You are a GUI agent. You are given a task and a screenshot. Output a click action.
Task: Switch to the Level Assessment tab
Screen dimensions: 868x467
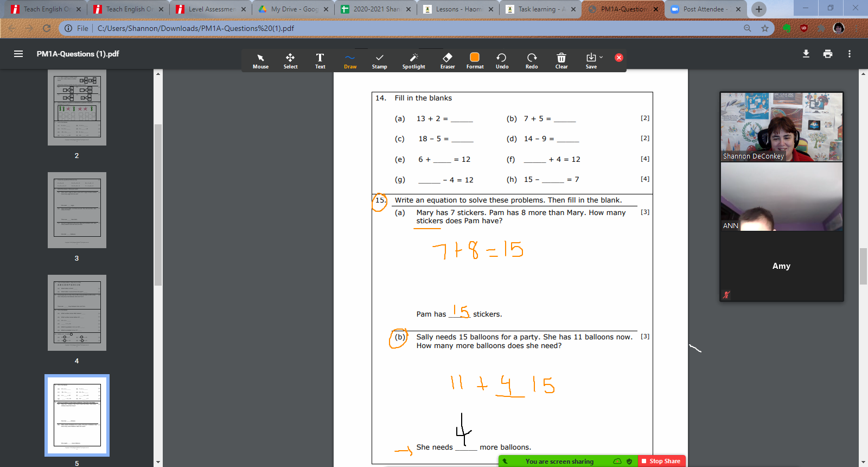coord(210,9)
